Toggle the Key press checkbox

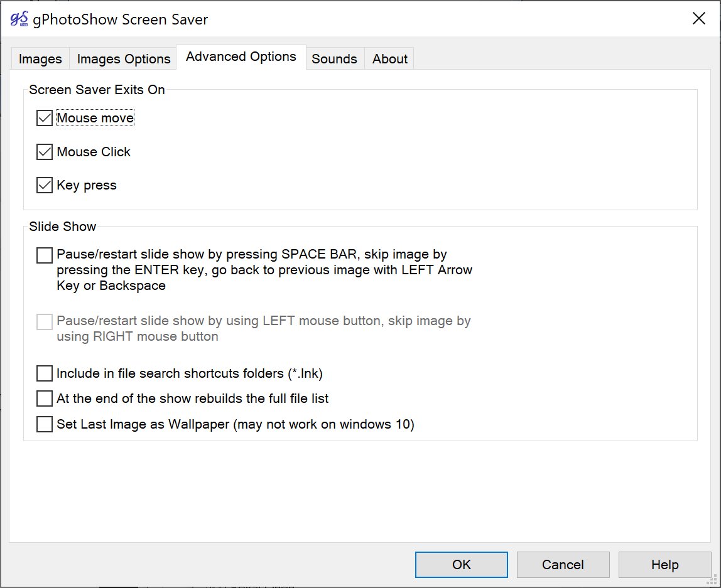tap(45, 185)
